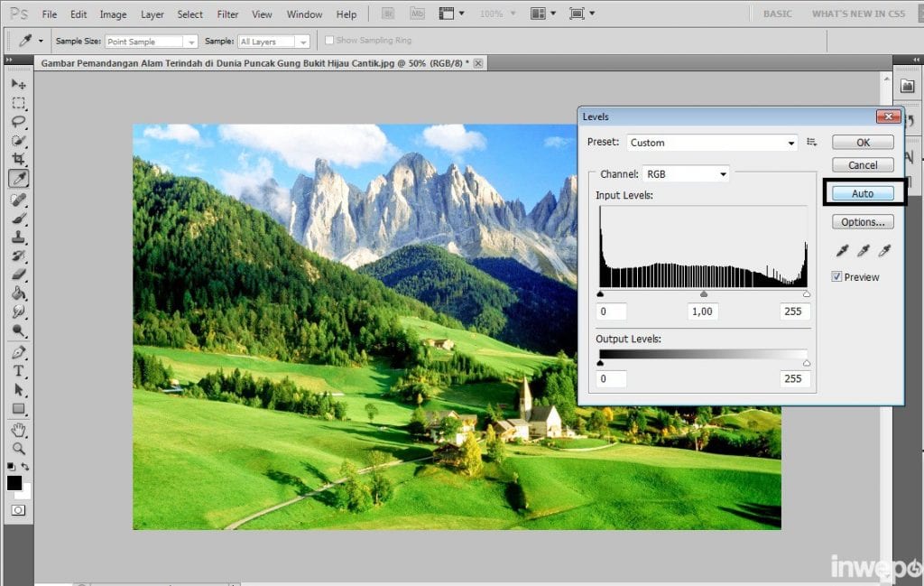The width and height of the screenshot is (924, 586).
Task: Click the Options... button
Action: tap(863, 222)
